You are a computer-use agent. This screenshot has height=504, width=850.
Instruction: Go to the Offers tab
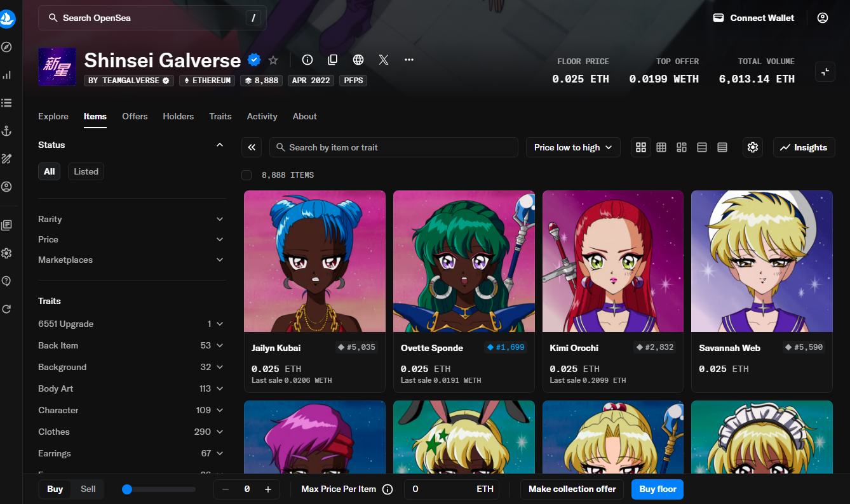click(x=135, y=116)
